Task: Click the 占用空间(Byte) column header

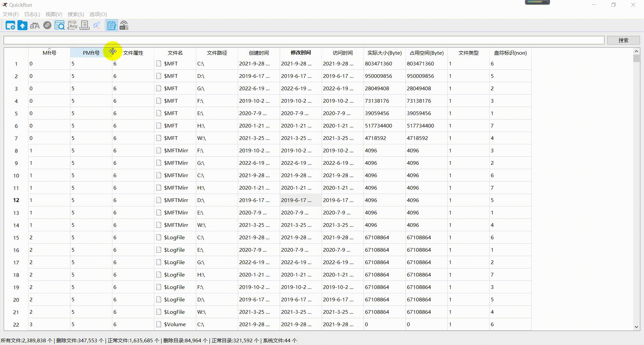Action: 427,53
